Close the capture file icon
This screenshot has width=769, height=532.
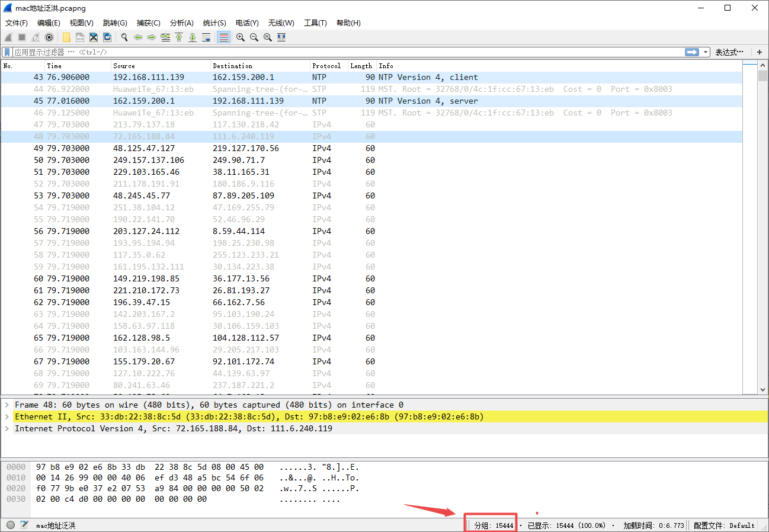click(94, 37)
